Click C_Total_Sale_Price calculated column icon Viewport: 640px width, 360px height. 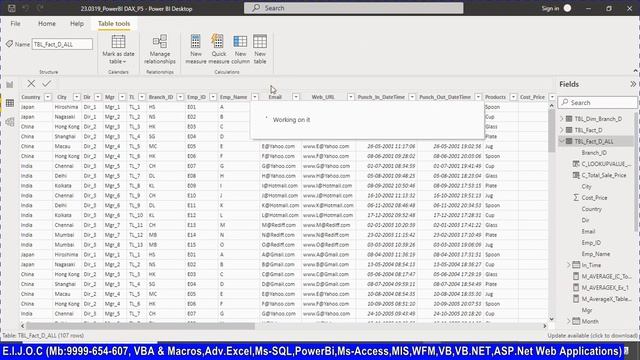click(576, 175)
